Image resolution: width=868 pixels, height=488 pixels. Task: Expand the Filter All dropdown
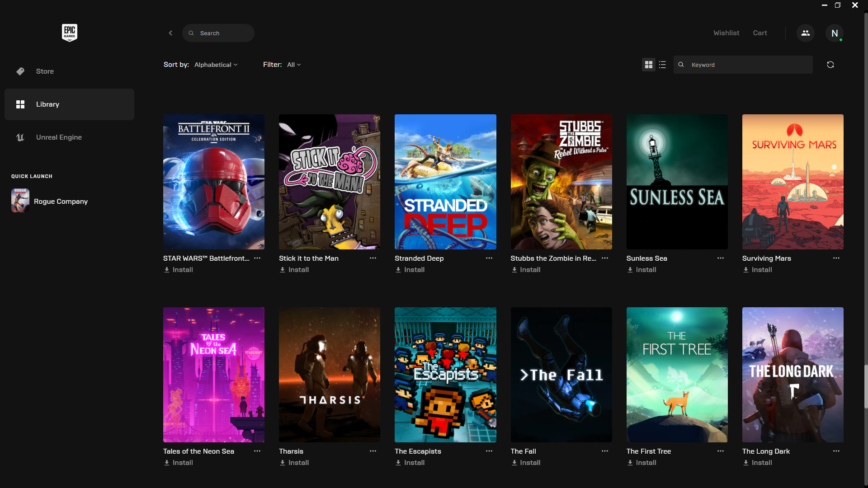[294, 65]
